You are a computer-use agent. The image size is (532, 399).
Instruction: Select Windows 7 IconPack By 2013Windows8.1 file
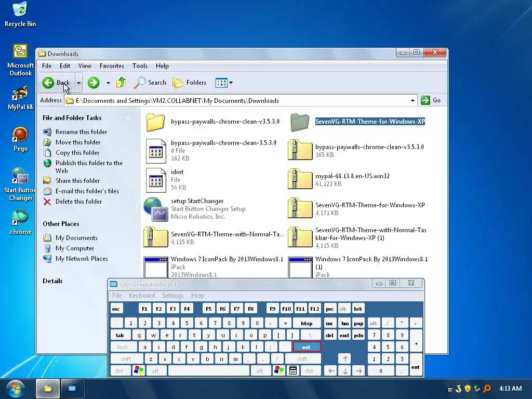(x=156, y=267)
